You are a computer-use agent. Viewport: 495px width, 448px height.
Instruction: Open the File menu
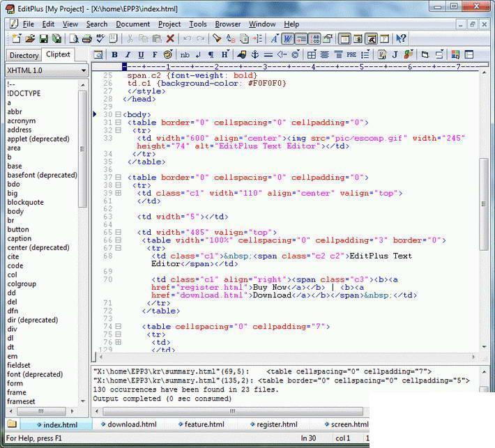[x=28, y=24]
